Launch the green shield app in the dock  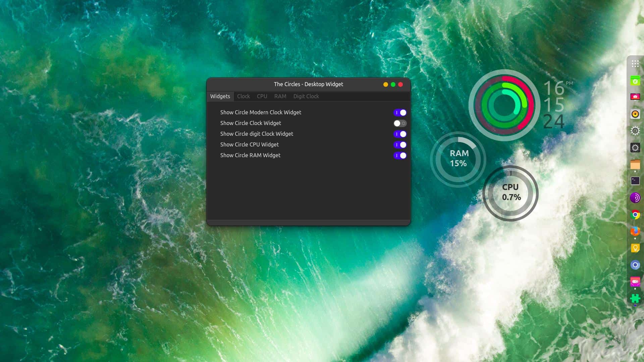click(635, 80)
